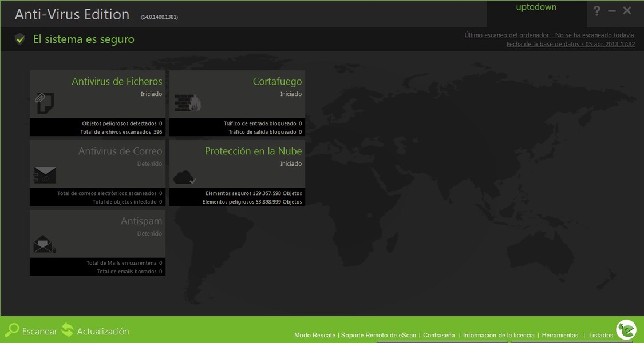Click Fecha de la base de datos link

pos(570,44)
